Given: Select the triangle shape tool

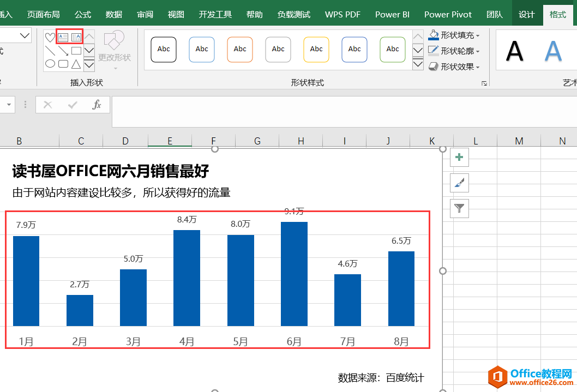Looking at the screenshot, I should (x=75, y=64).
